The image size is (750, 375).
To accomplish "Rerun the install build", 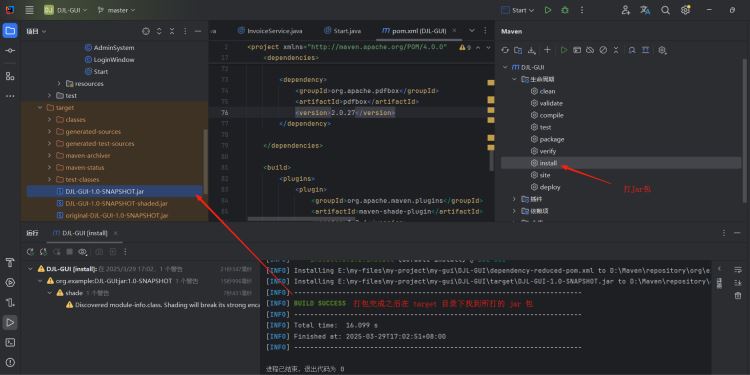I will [31, 252].
